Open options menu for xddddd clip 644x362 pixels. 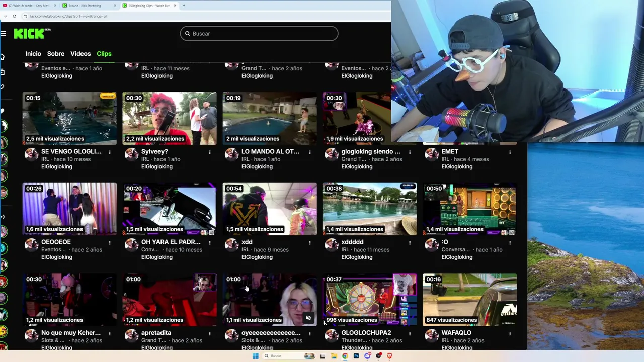pyautogui.click(x=410, y=242)
